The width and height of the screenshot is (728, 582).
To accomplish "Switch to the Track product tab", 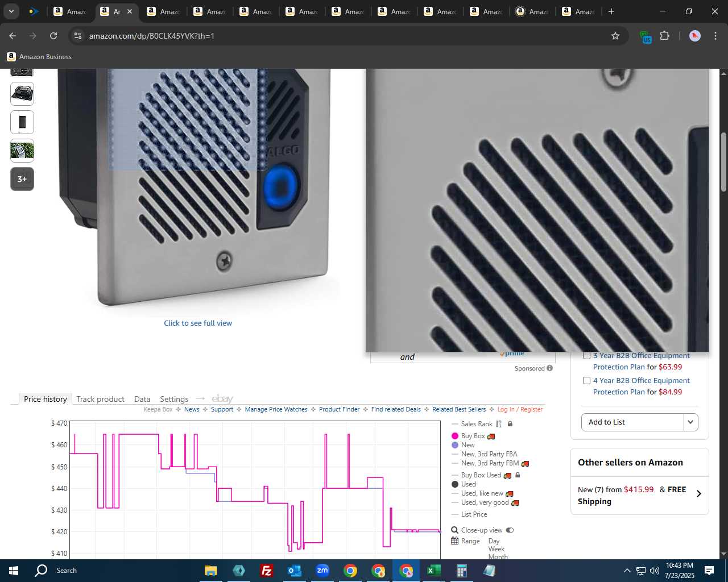I will coord(100,399).
